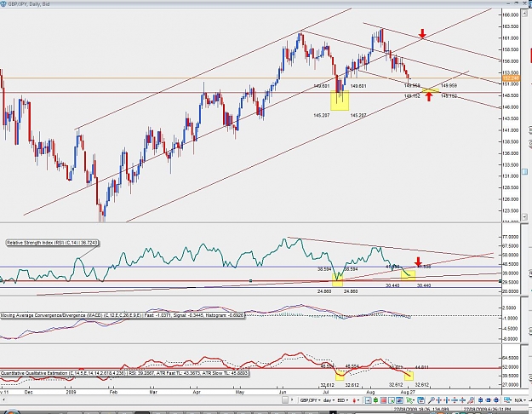Click the second horizontal compress arrows icon
Viewport: 532px width, 414px height.
point(447,400)
